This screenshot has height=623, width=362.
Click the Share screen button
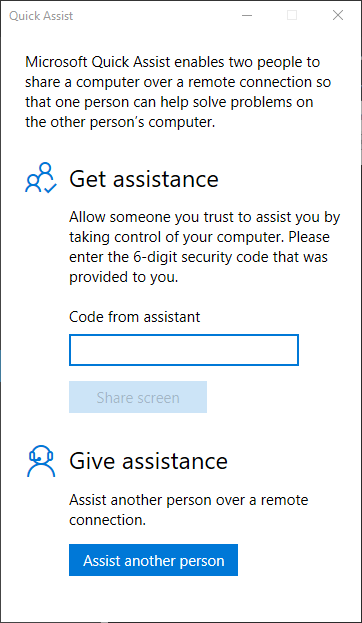[x=138, y=397]
